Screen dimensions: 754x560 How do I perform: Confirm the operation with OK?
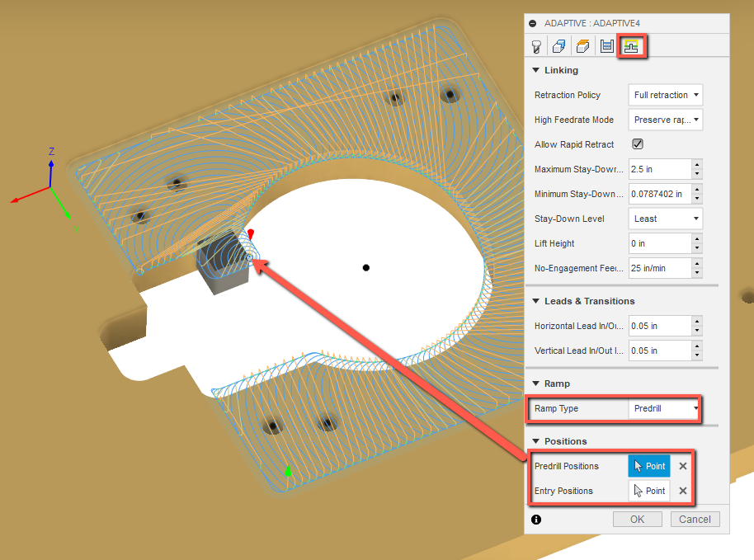click(637, 519)
